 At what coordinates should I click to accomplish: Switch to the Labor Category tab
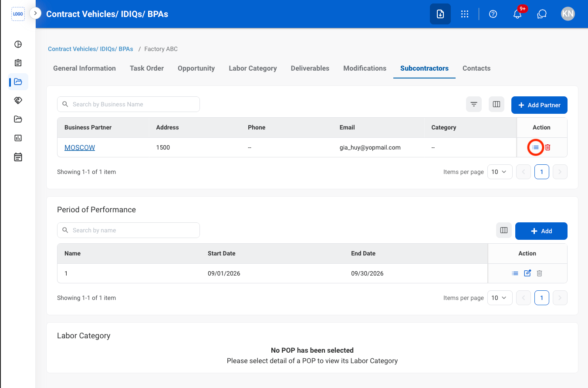[x=253, y=68]
